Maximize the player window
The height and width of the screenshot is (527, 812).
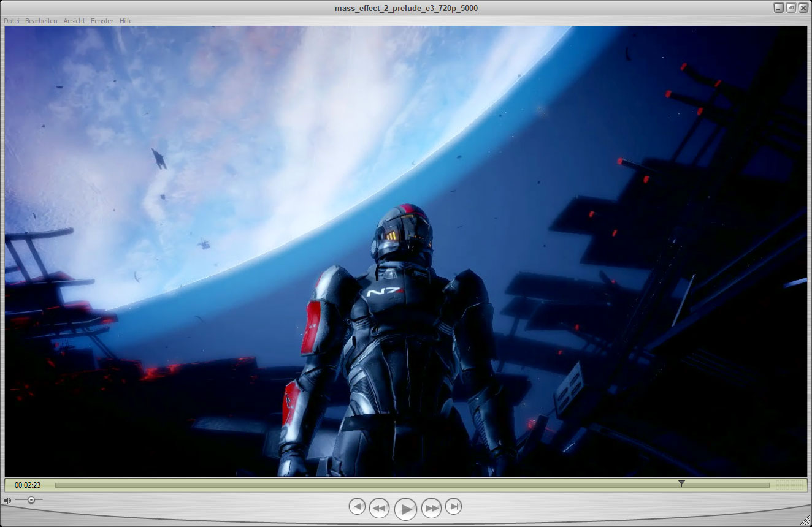[x=791, y=8]
